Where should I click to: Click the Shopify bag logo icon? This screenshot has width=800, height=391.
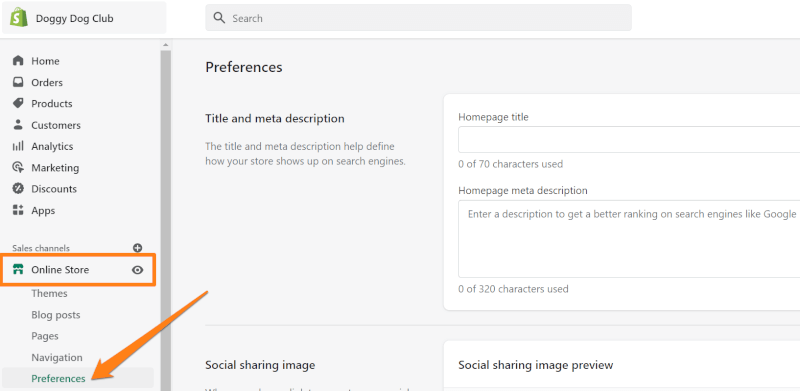coord(19,18)
